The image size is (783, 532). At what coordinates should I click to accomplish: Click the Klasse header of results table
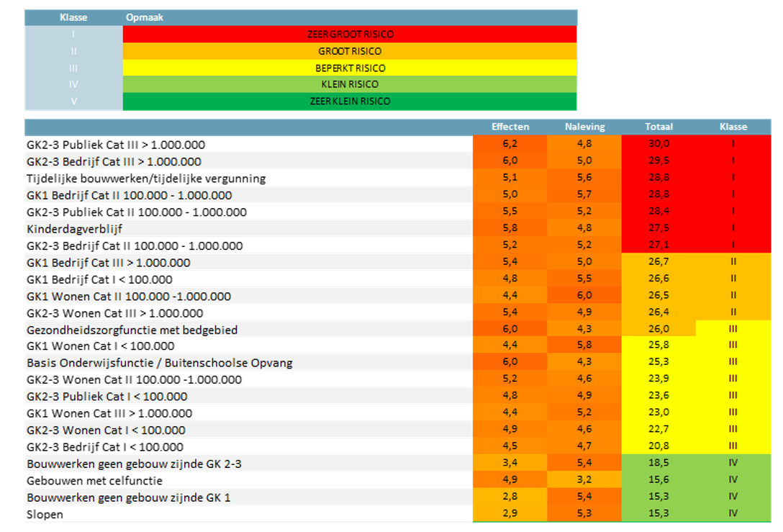point(733,127)
